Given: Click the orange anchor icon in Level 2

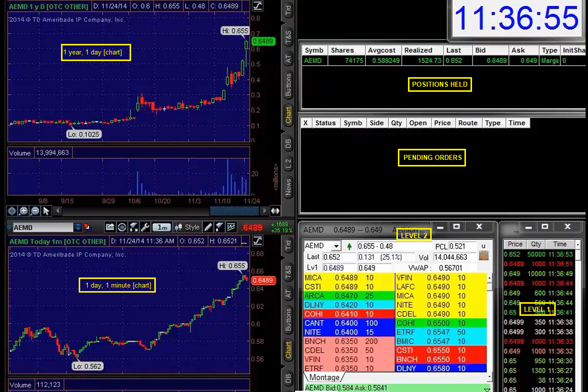Looking at the screenshot, I should point(484,256).
